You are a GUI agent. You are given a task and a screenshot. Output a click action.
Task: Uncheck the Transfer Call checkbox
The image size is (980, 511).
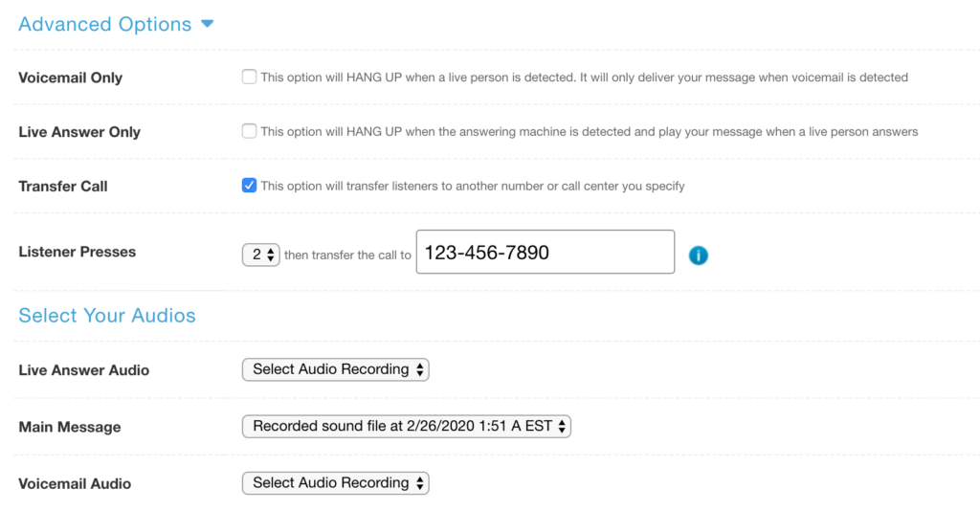(249, 186)
